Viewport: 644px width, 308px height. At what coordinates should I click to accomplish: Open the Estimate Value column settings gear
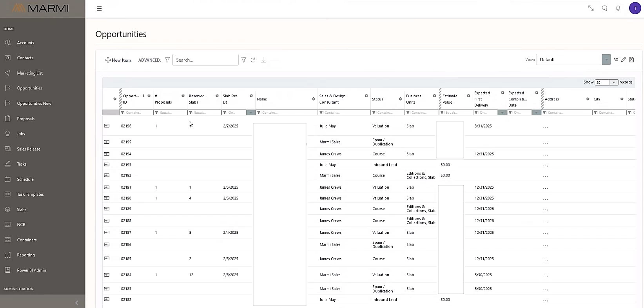[x=468, y=96]
